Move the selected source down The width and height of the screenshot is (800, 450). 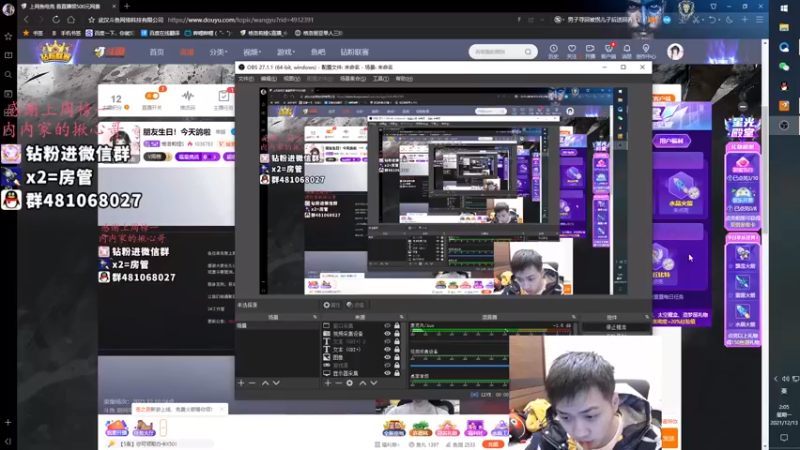click(x=373, y=383)
